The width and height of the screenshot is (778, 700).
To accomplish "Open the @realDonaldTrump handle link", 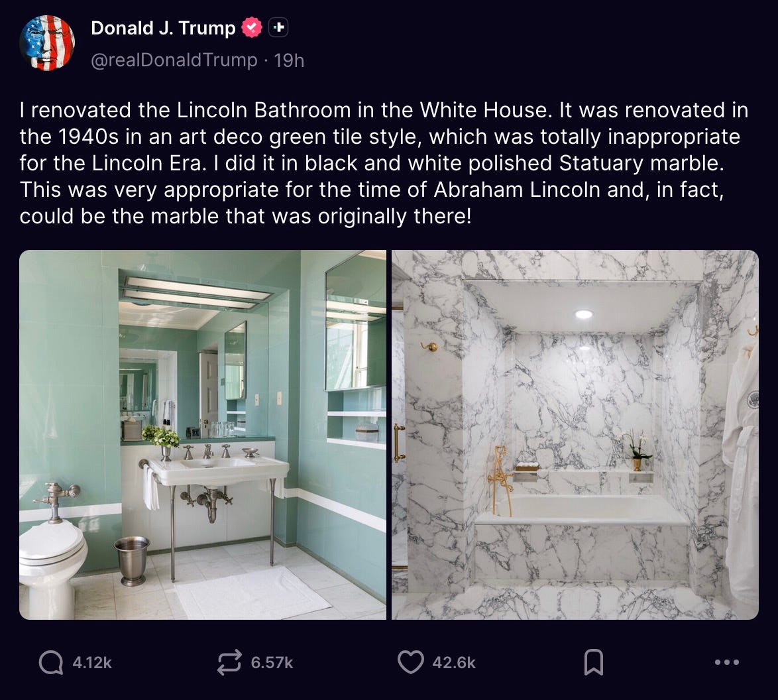I will pyautogui.click(x=174, y=60).
